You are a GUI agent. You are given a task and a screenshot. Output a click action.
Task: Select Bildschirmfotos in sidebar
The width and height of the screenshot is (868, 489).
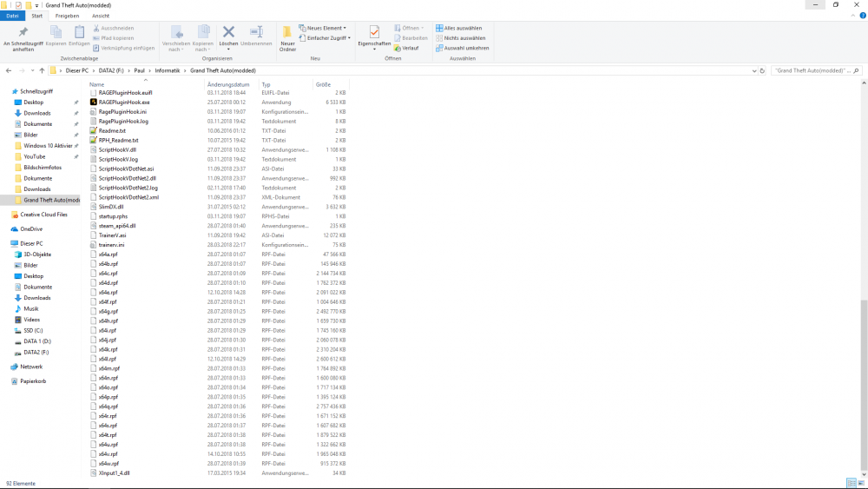tap(43, 168)
